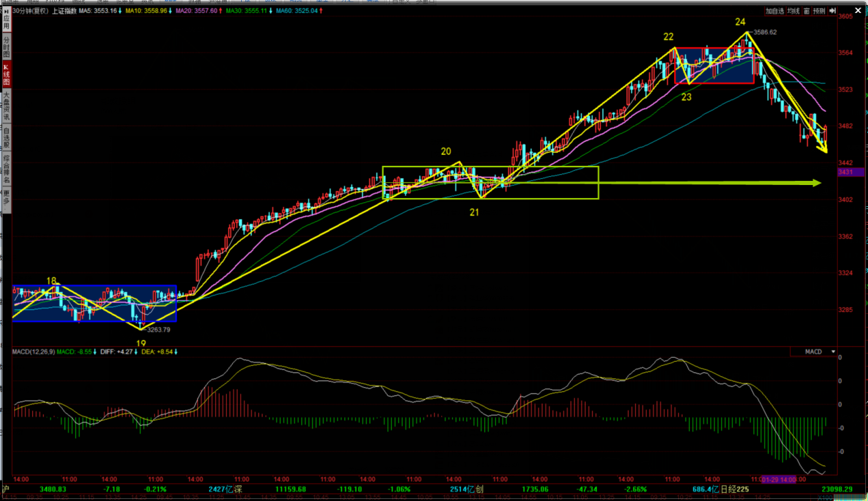Image resolution: width=868 pixels, height=501 pixels.
Task: Toggle the 窗 window layout button
Action: pos(806,11)
